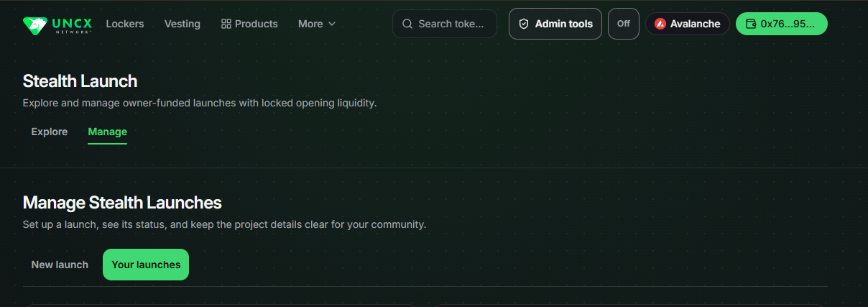Click the wallet icon in address button
The height and width of the screenshot is (307, 868).
[x=751, y=24]
